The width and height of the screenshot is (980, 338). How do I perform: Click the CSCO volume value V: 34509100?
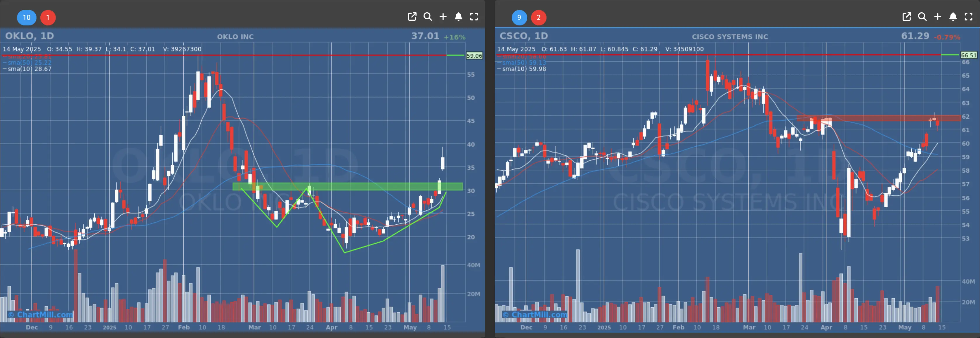point(684,49)
